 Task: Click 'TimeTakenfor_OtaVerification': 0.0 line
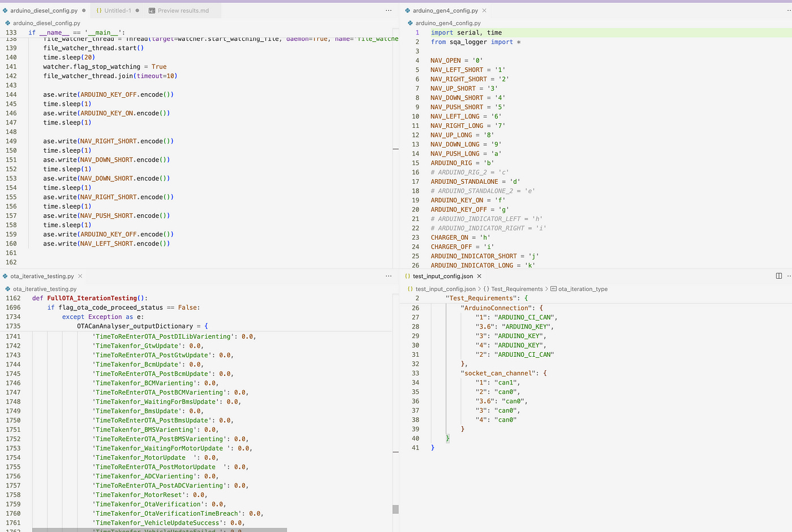coord(160,504)
